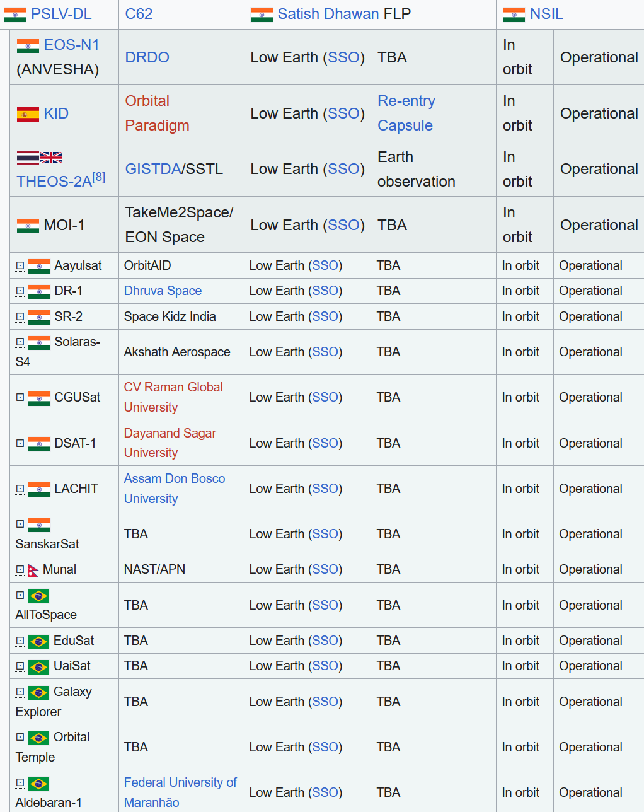Image resolution: width=644 pixels, height=812 pixels.
Task: Click the India flag beside SR-2
Action: (x=39, y=317)
